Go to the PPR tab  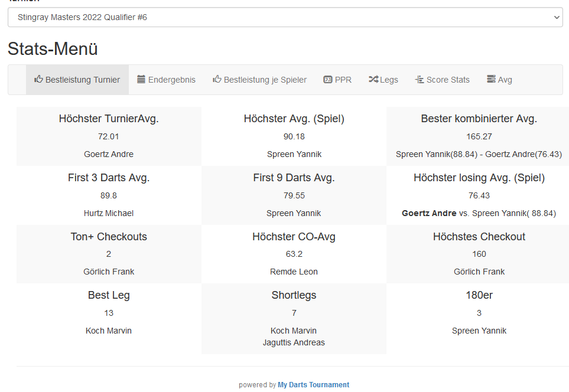point(343,80)
